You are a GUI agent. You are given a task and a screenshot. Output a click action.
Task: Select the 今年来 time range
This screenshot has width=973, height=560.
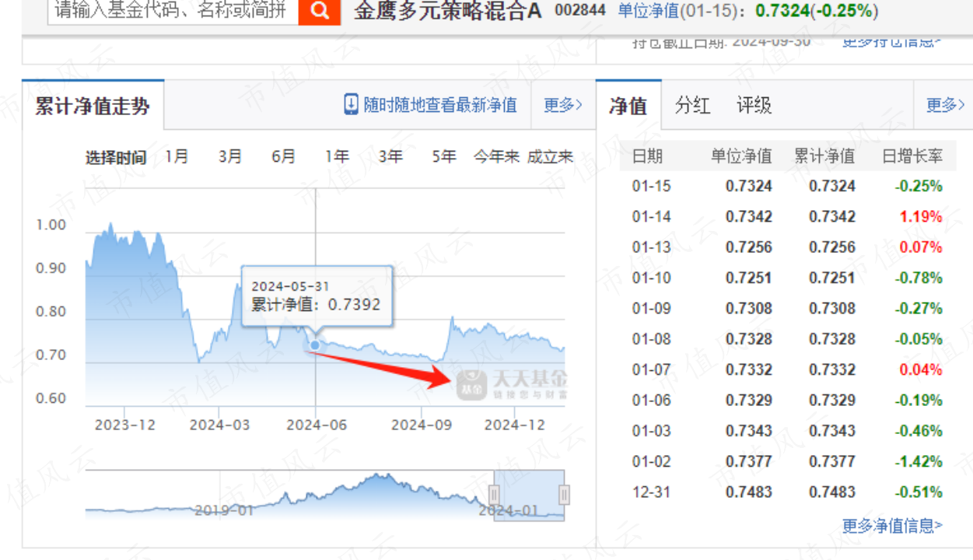coord(496,156)
